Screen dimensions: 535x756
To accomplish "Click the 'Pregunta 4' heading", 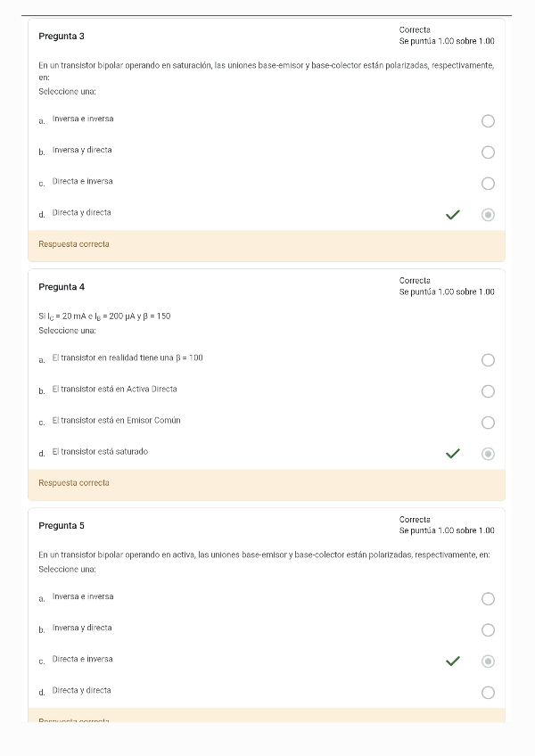I will click(x=62, y=287).
